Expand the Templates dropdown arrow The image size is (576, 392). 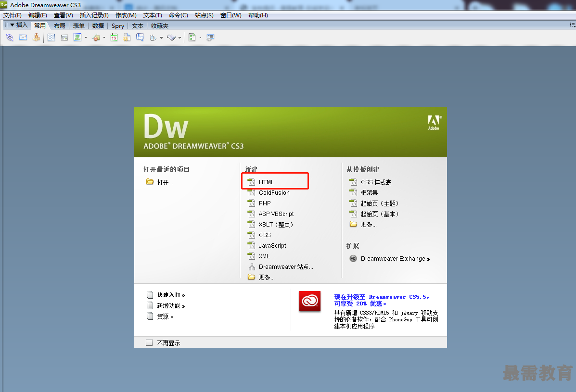(x=200, y=38)
